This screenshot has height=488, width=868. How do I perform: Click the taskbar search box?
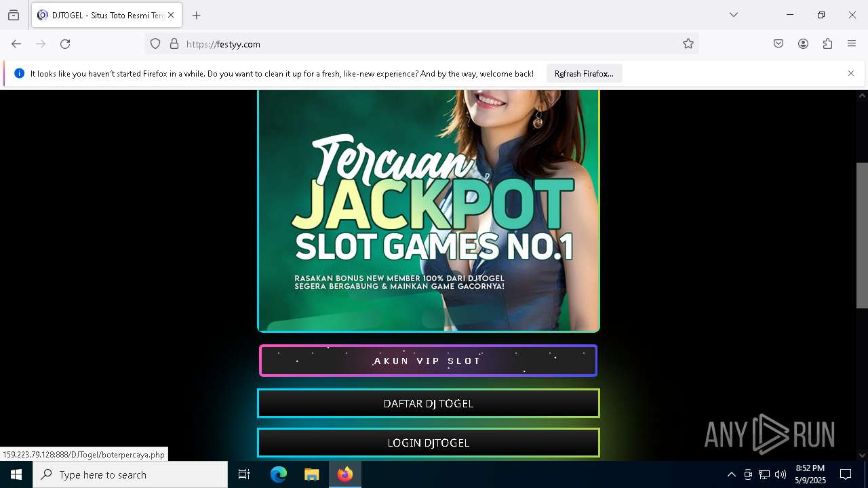(x=130, y=474)
